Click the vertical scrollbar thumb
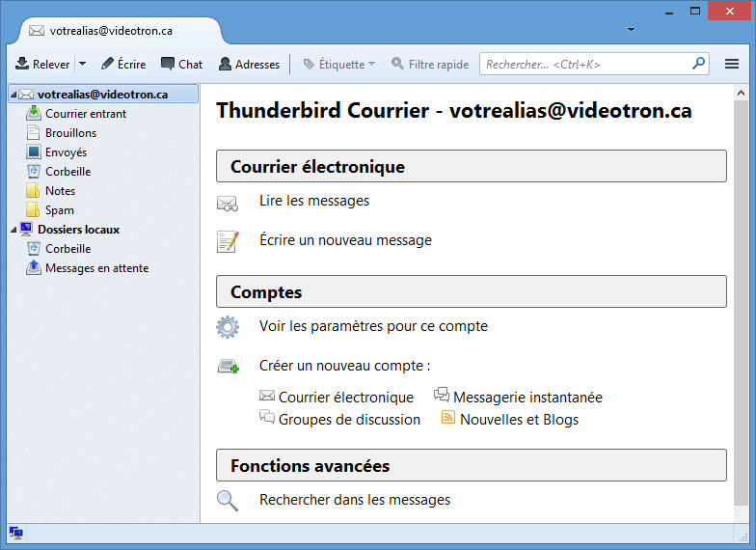 click(x=741, y=303)
